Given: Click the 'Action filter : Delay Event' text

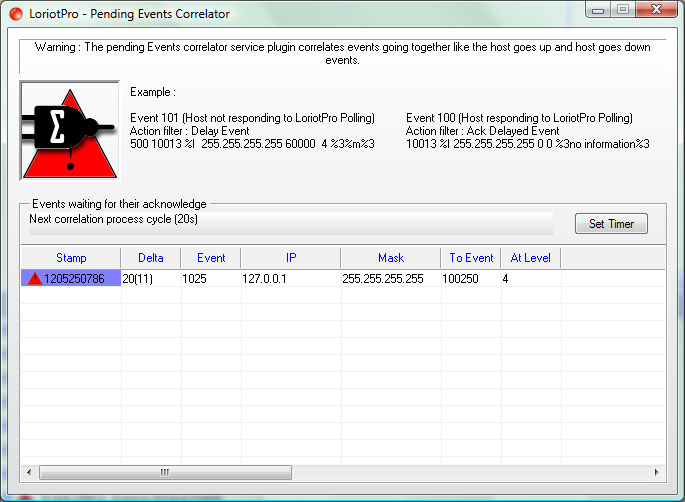Looking at the screenshot, I should [x=190, y=131].
